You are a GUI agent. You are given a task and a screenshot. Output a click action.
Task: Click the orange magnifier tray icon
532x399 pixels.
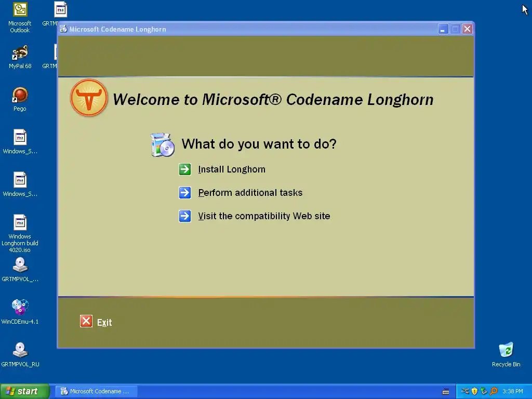click(494, 391)
